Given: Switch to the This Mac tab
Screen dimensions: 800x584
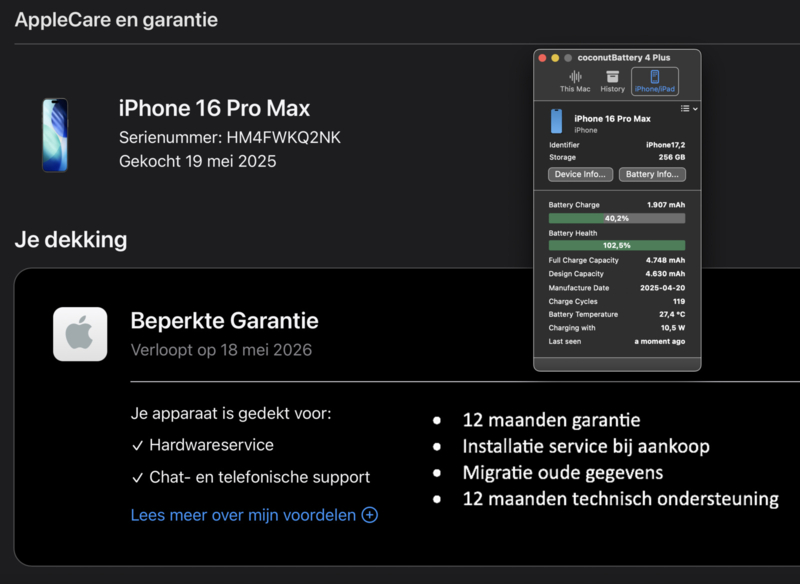Looking at the screenshot, I should [x=575, y=81].
